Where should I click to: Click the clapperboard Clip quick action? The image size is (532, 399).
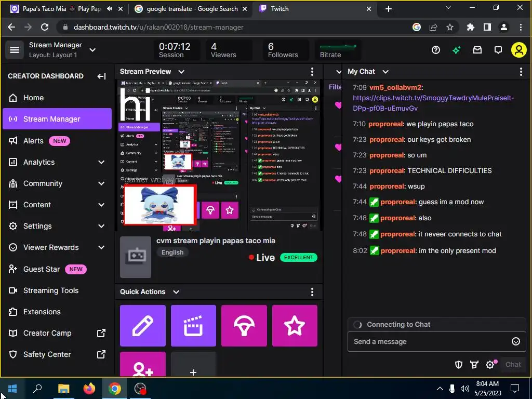pos(193,326)
